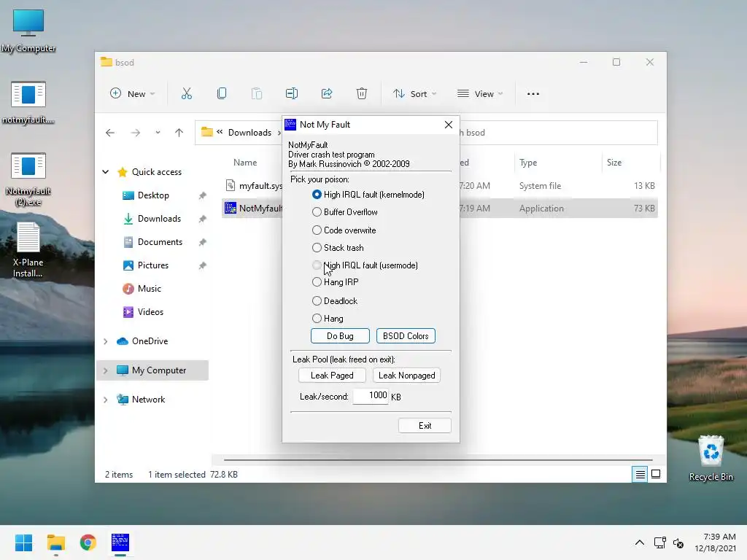Open recent locations chevron dropdown
Screen dimensions: 747x560
[158, 133]
